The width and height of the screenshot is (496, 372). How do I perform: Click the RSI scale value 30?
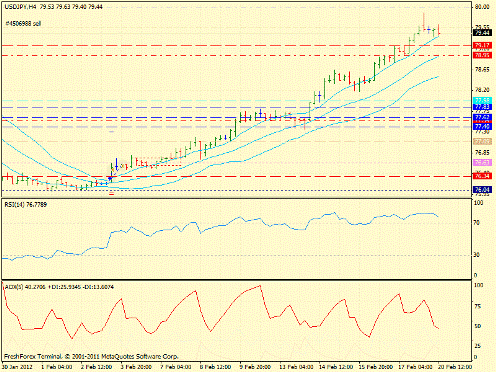coord(477,255)
